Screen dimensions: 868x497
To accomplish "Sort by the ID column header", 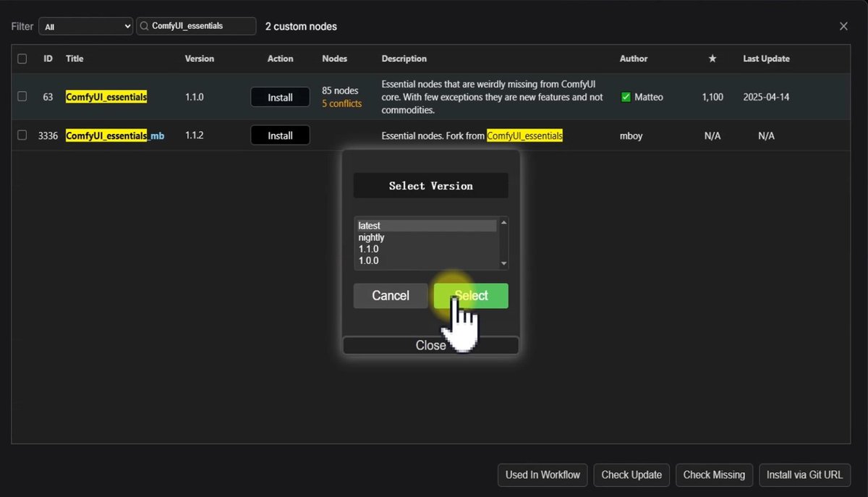I will tap(48, 59).
